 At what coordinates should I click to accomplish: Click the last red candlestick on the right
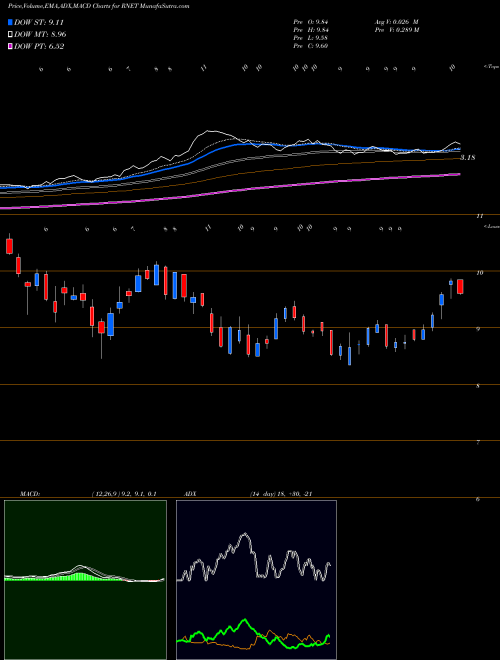(x=460, y=287)
